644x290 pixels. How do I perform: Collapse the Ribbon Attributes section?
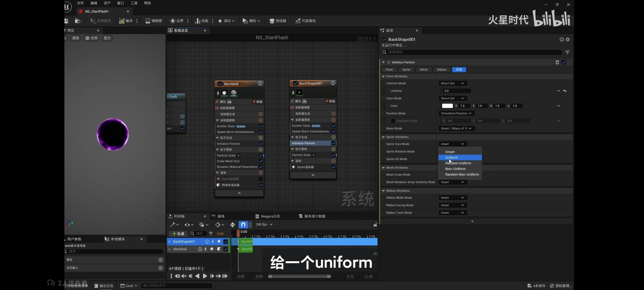point(383,191)
